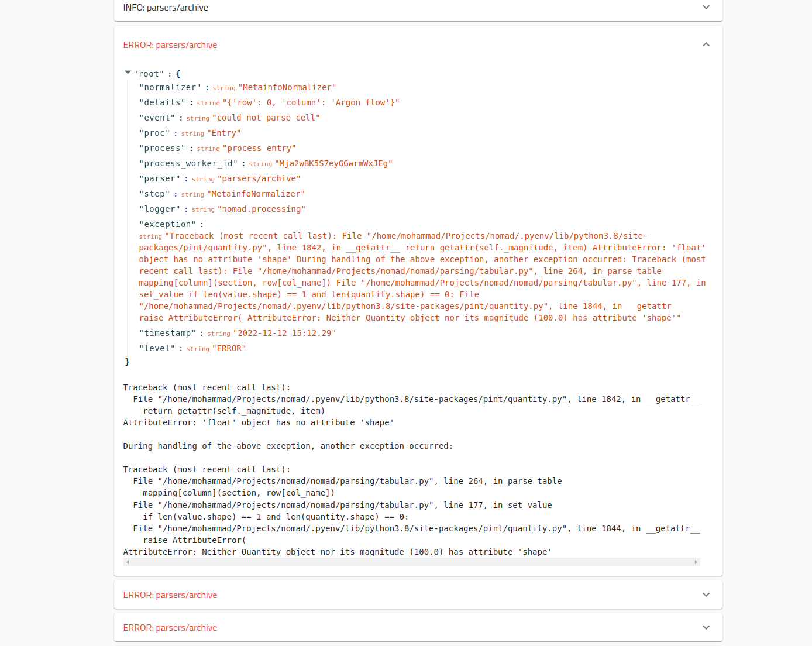This screenshot has width=812, height=646.
Task: Click 'float' object has no attribute line
Action: pyautogui.click(x=259, y=422)
